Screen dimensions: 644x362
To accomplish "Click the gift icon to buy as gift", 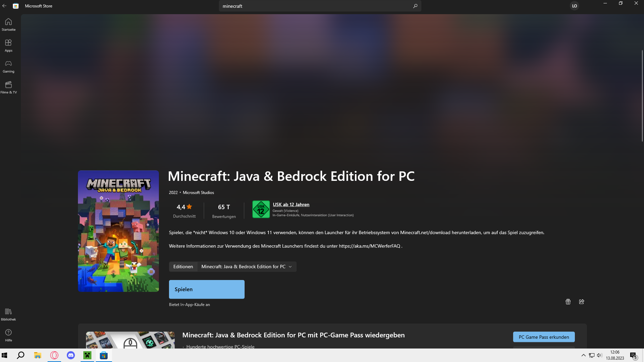I will tap(568, 302).
